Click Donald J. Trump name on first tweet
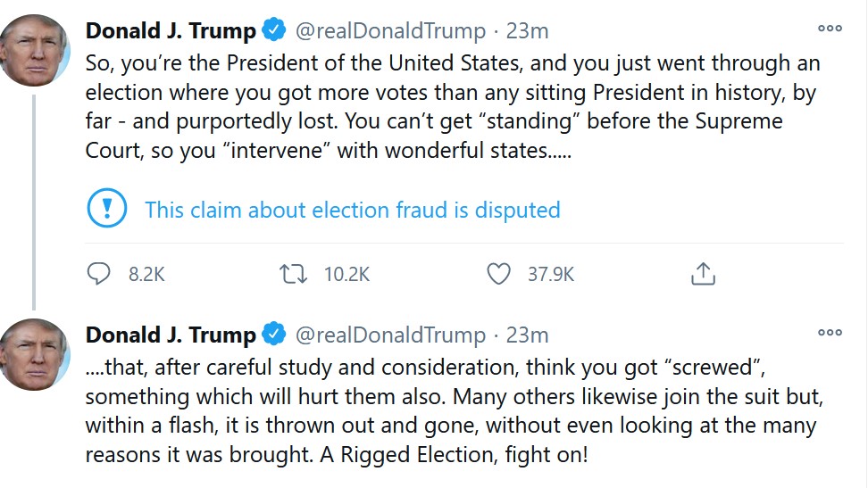This screenshot has height=488, width=868. coord(171,31)
